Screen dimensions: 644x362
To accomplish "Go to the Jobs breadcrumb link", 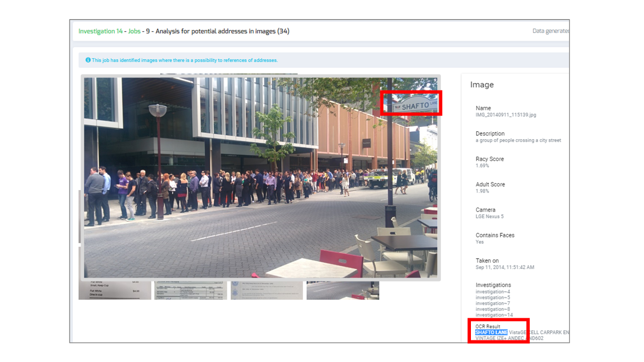I will (134, 31).
